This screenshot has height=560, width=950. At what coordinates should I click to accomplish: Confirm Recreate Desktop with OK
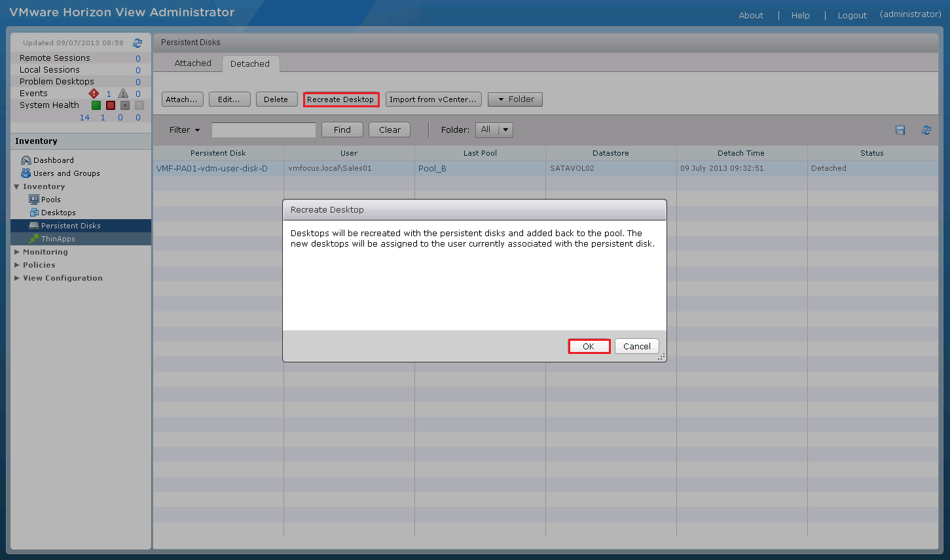tap(589, 347)
